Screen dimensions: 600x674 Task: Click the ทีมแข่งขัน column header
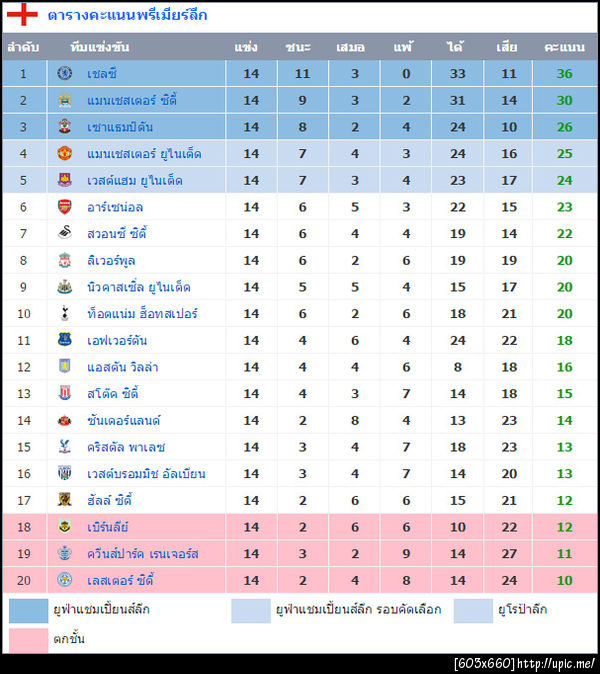point(100,47)
